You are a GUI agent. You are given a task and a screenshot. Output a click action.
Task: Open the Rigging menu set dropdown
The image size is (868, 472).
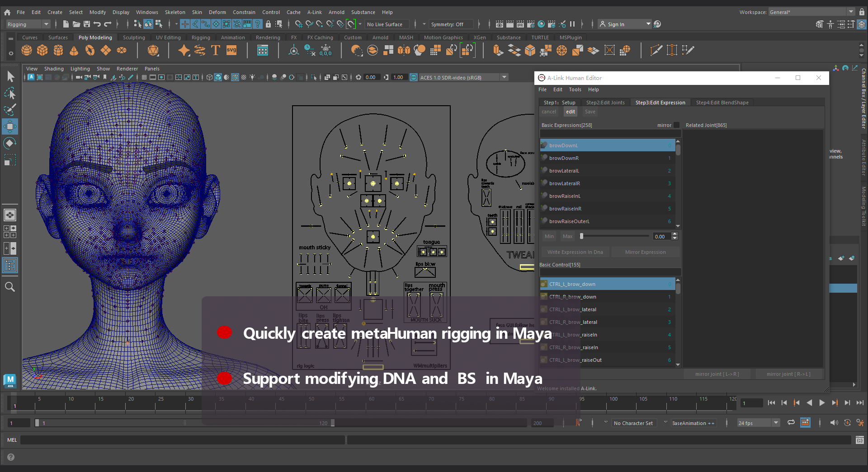(28, 24)
